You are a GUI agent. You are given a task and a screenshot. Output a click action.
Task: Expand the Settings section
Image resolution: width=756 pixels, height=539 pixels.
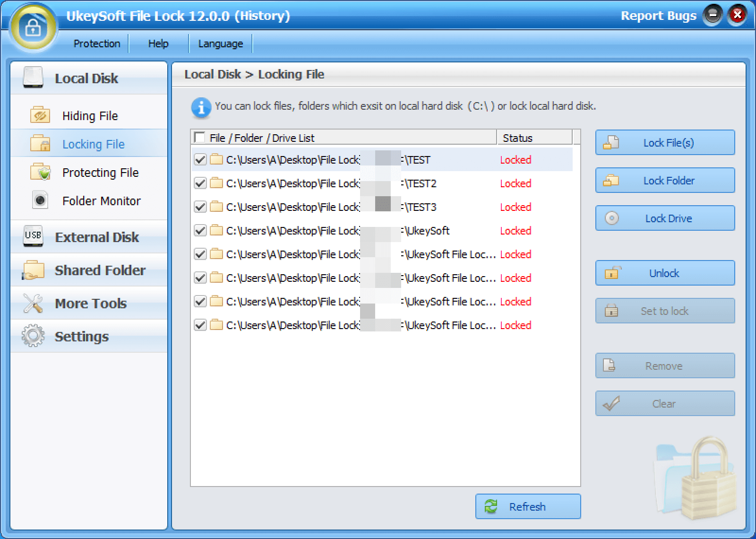[x=89, y=336]
